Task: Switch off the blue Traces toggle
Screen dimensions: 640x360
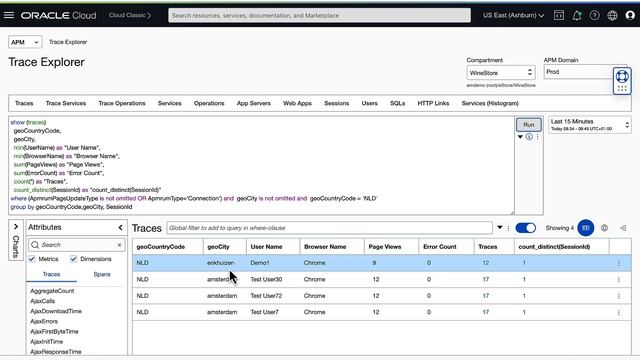Action: pos(525,228)
